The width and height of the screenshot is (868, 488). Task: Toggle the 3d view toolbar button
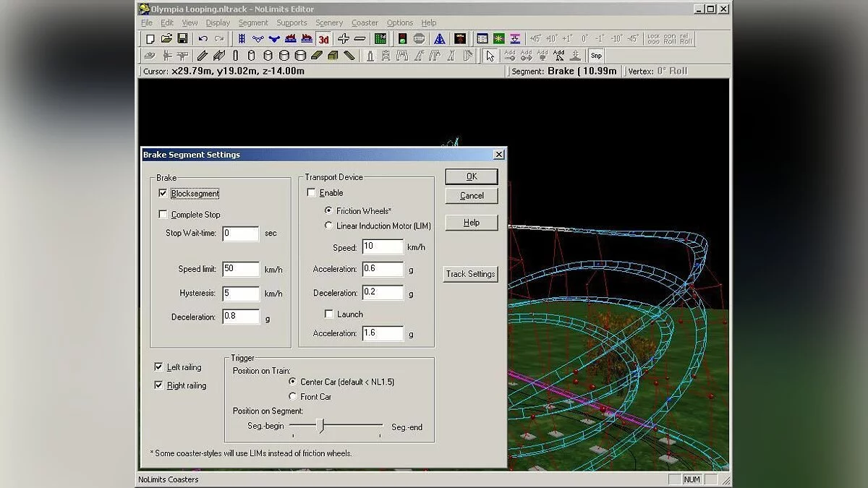click(x=323, y=38)
